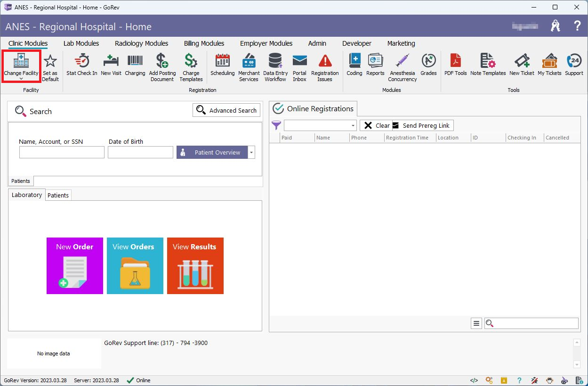The height and width of the screenshot is (386, 588).
Task: Open the Marketing ribbon tab
Action: click(x=401, y=43)
